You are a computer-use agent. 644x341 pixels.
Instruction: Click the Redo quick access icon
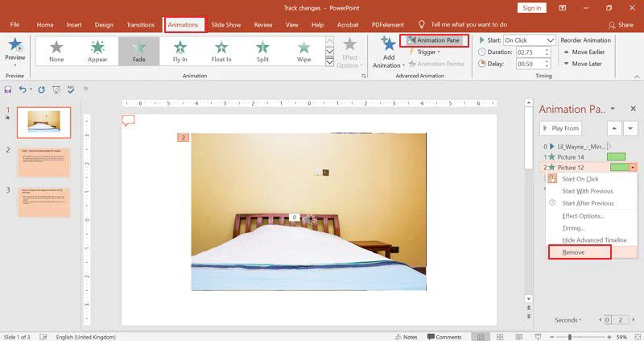[x=42, y=89]
